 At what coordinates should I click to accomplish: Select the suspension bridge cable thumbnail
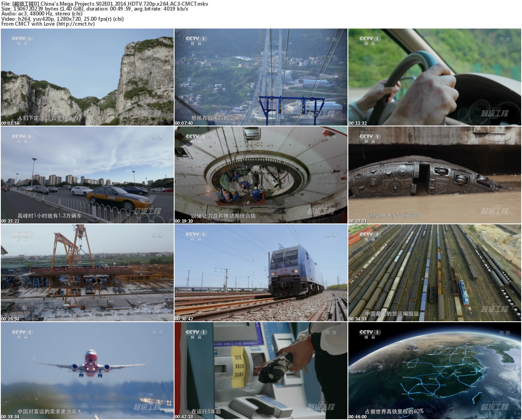pos(261,77)
